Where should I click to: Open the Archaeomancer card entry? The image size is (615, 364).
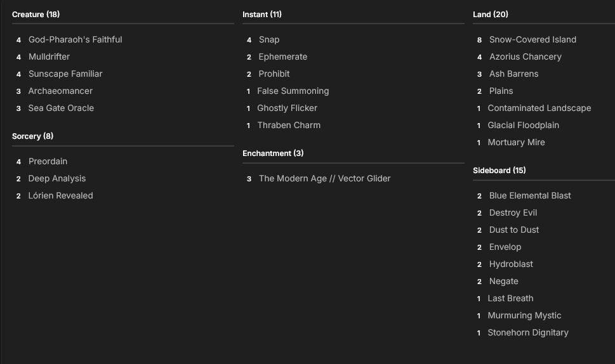pos(60,91)
